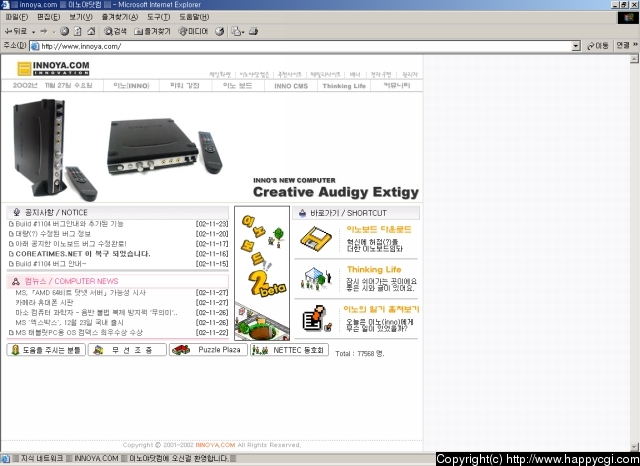640x466 pixels.
Task: Open the Back button history dropdown arrow
Action: [x=33, y=31]
